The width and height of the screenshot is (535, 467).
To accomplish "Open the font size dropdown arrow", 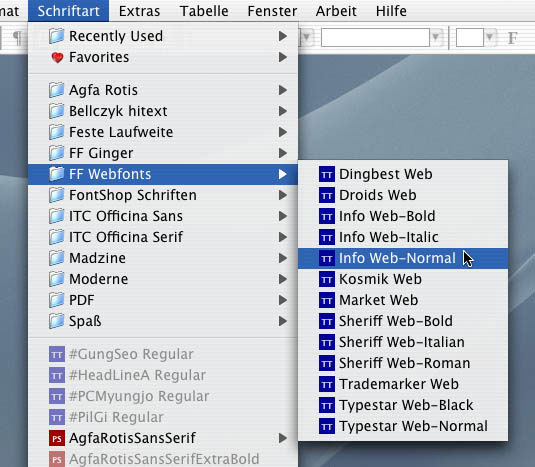I will click(x=490, y=37).
